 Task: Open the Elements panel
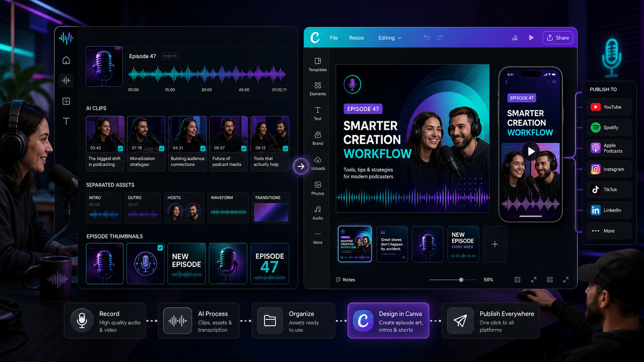pyautogui.click(x=318, y=89)
